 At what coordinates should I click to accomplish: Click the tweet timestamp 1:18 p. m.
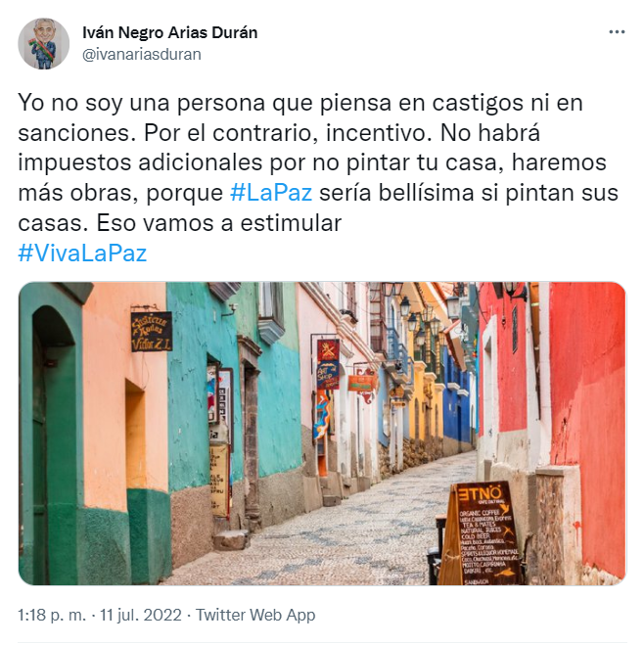[52, 615]
